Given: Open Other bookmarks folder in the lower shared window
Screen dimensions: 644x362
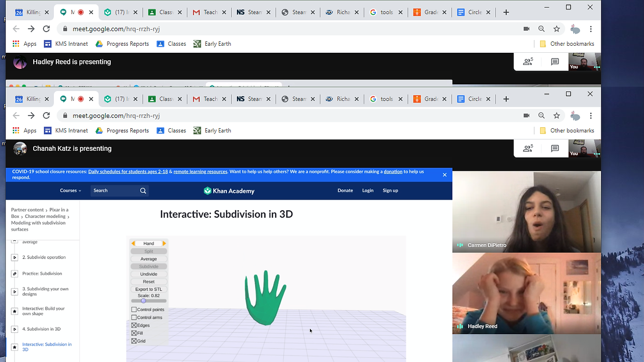Looking at the screenshot, I should (567, 130).
